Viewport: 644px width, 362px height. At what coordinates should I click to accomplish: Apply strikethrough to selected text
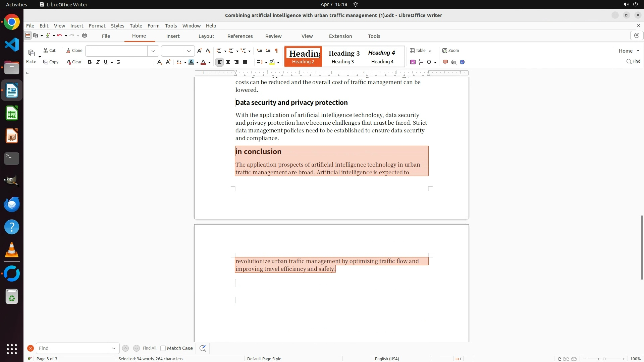click(118, 62)
